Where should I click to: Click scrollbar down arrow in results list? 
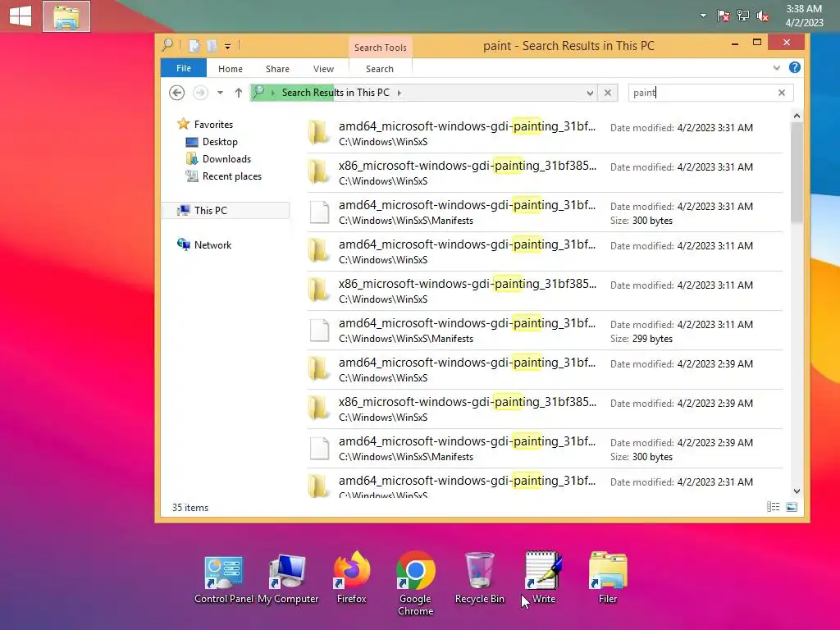[x=797, y=491]
